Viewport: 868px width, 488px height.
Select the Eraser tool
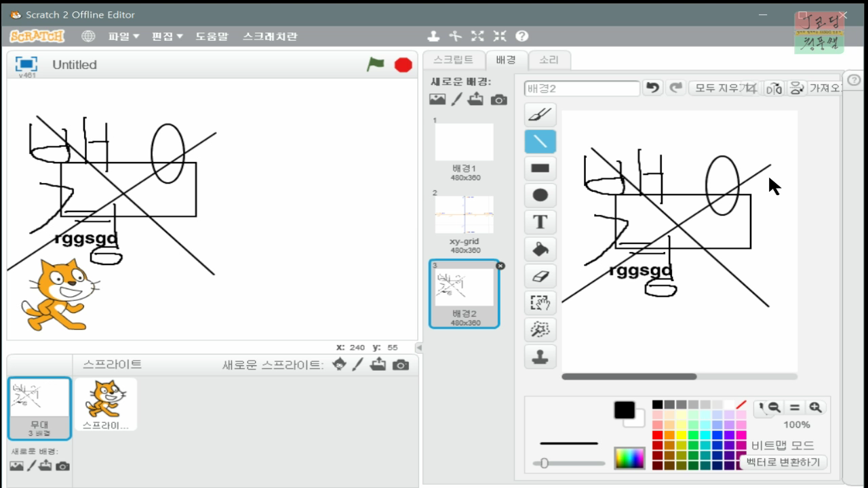pyautogui.click(x=539, y=275)
